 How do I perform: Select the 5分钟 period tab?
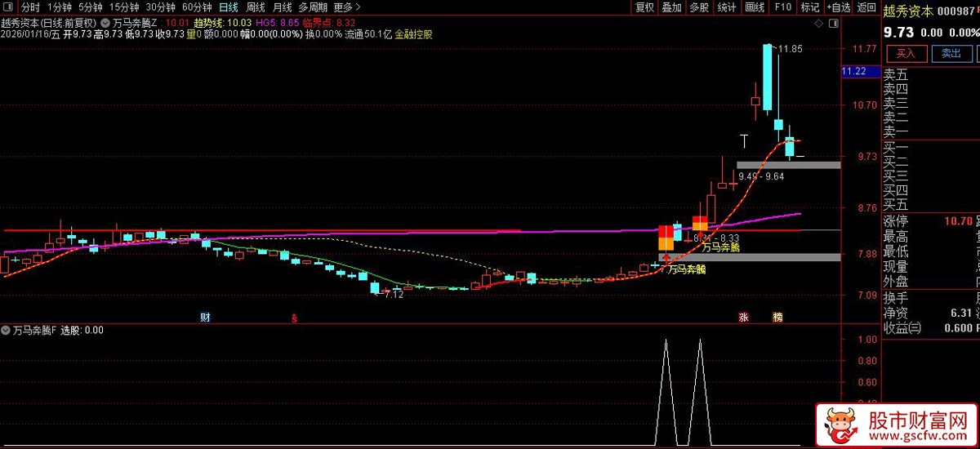91,7
